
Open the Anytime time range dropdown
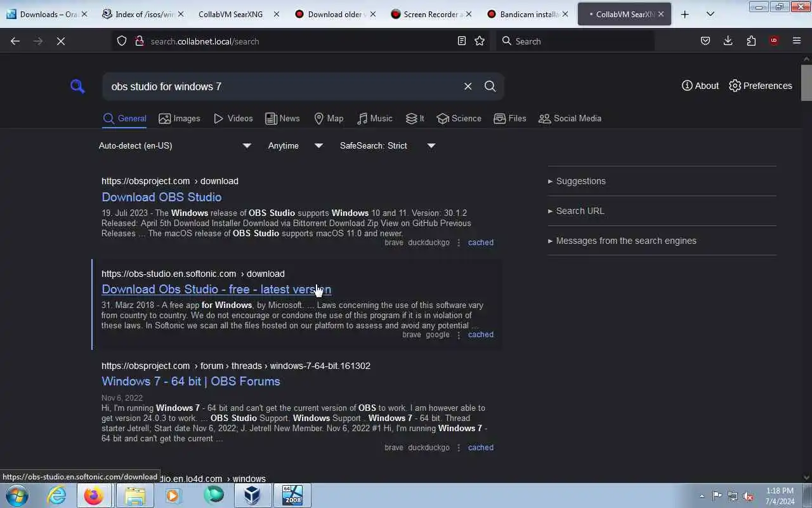(x=296, y=145)
